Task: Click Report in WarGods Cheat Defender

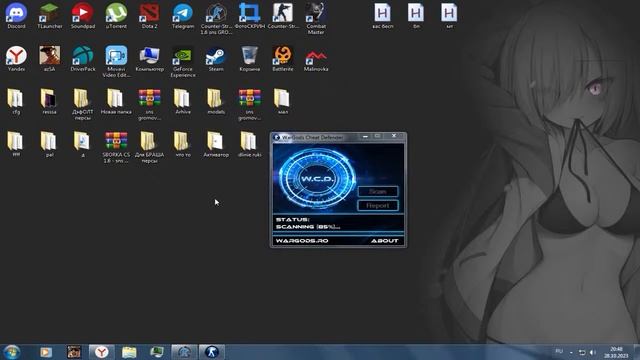Action: point(378,205)
